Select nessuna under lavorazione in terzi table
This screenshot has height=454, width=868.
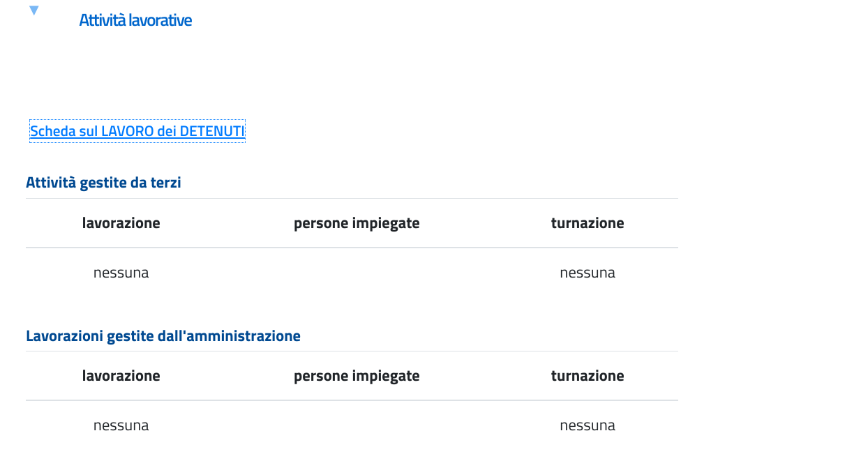(x=121, y=273)
